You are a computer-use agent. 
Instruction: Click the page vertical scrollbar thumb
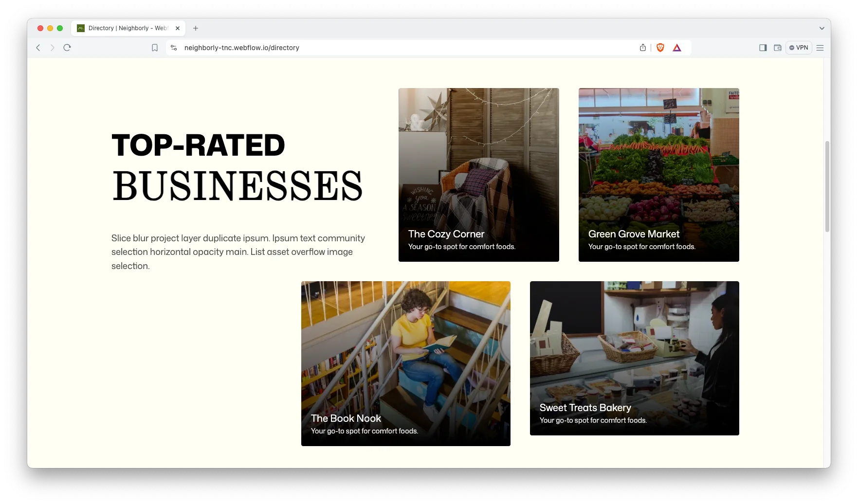(x=827, y=186)
